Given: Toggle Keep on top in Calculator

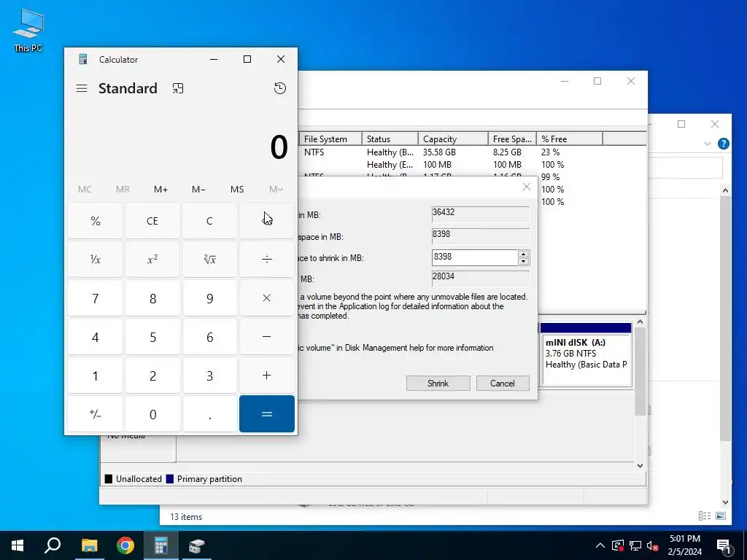Looking at the screenshot, I should point(178,88).
